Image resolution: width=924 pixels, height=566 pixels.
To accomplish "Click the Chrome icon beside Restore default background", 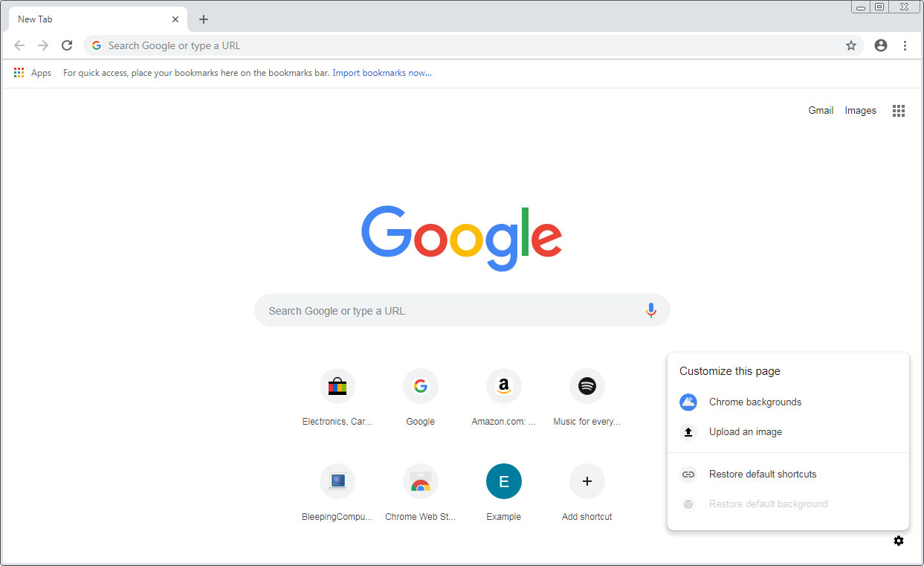I will coord(688,504).
